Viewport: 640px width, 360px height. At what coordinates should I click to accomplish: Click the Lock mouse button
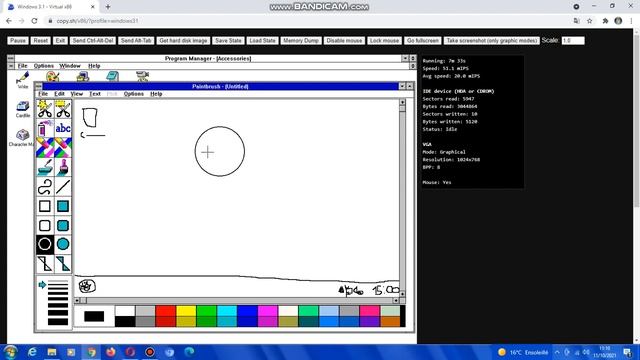[384, 40]
